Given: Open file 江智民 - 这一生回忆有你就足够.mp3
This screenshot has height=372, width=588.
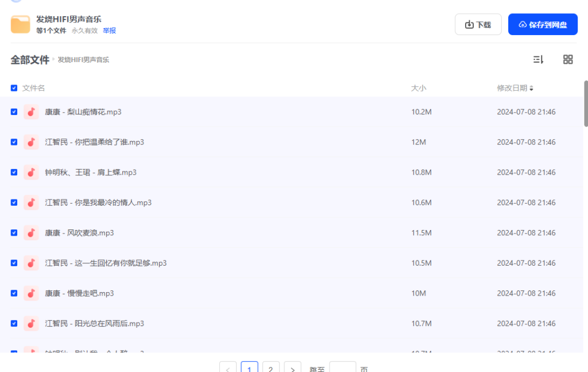Looking at the screenshot, I should click(x=106, y=263).
